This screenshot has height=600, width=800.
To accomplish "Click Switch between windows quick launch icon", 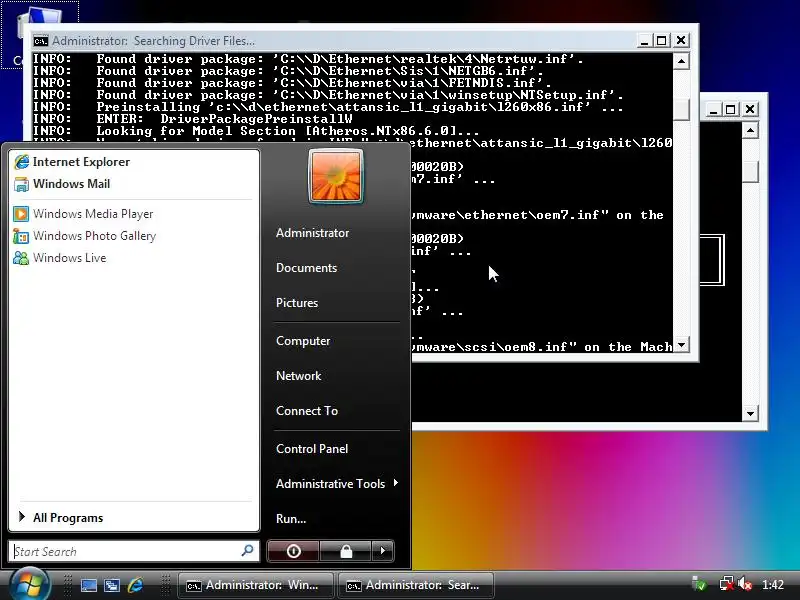I will click(112, 585).
